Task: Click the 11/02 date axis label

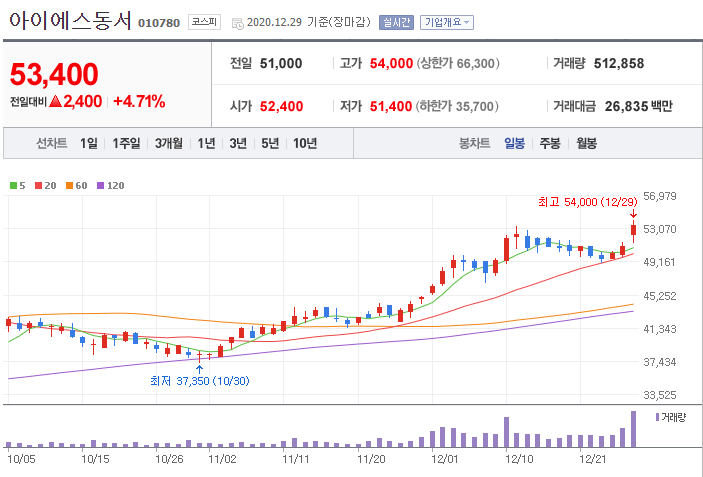Action: [222, 459]
